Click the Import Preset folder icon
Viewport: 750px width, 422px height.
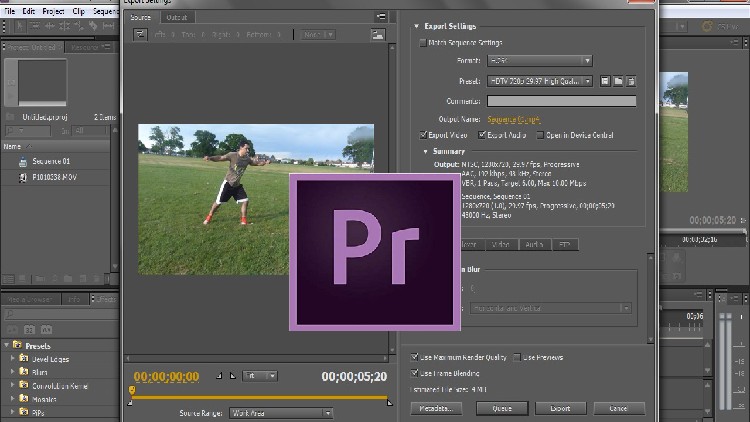[618, 81]
